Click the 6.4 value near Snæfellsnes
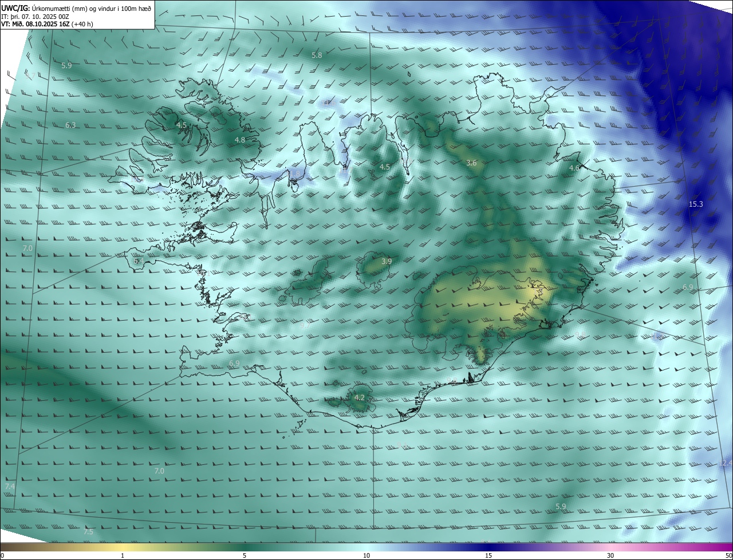The width and height of the screenshot is (733, 560). (x=139, y=261)
